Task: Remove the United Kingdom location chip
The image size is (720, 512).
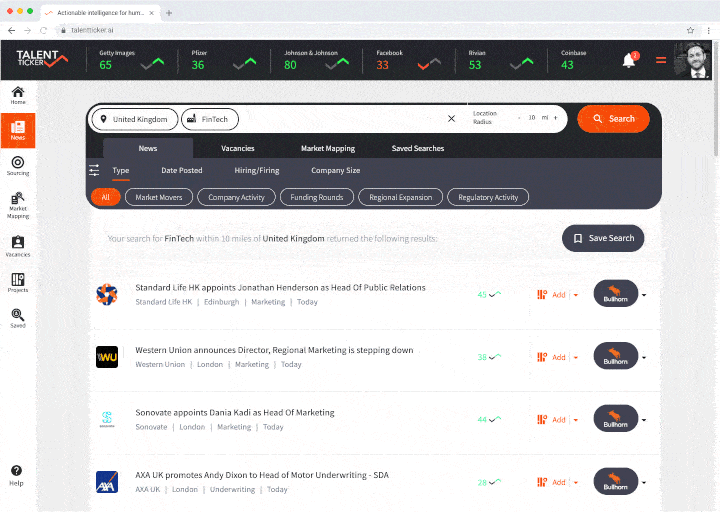Action: point(135,119)
